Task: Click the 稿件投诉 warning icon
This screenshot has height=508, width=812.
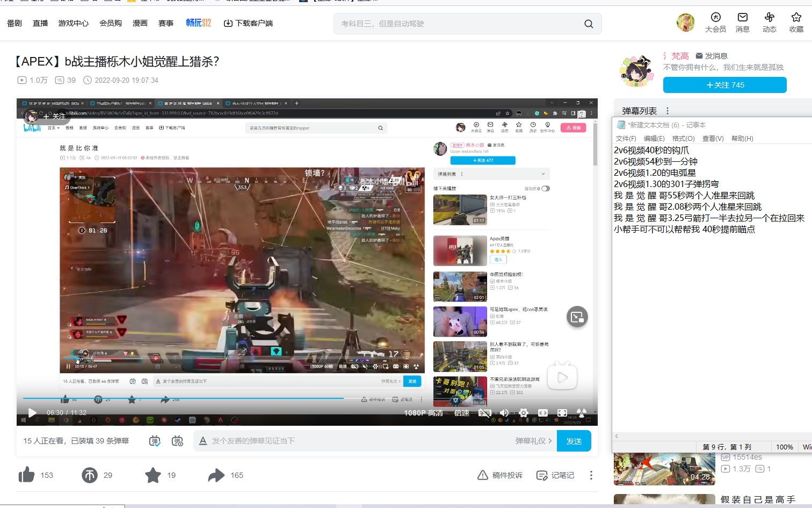Action: pyautogui.click(x=483, y=475)
